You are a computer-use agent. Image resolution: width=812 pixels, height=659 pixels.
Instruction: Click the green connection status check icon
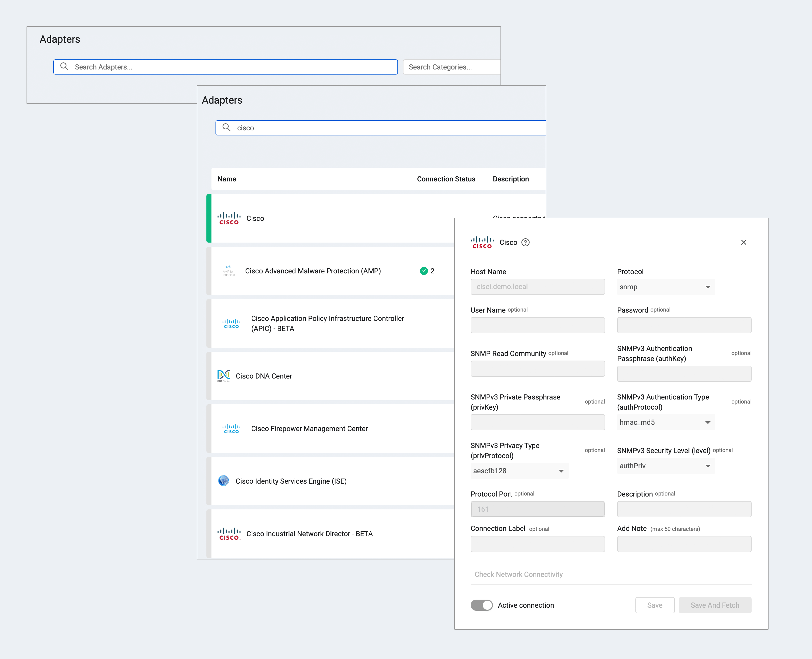pyautogui.click(x=424, y=271)
